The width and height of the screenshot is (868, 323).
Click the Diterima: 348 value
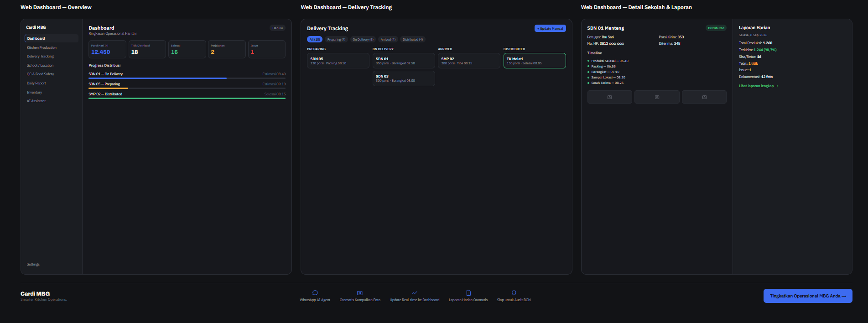coord(670,43)
